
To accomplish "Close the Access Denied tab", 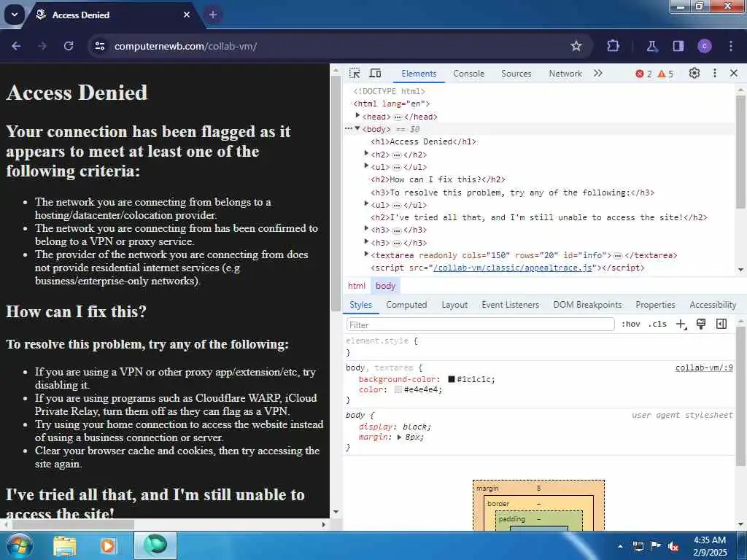I will click(187, 15).
